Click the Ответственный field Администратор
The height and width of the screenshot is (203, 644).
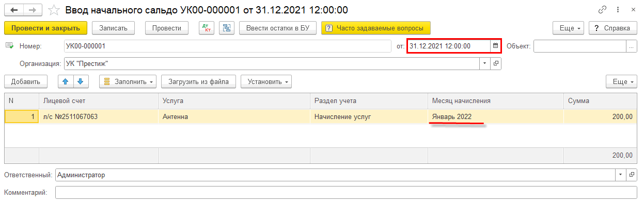pos(335,175)
